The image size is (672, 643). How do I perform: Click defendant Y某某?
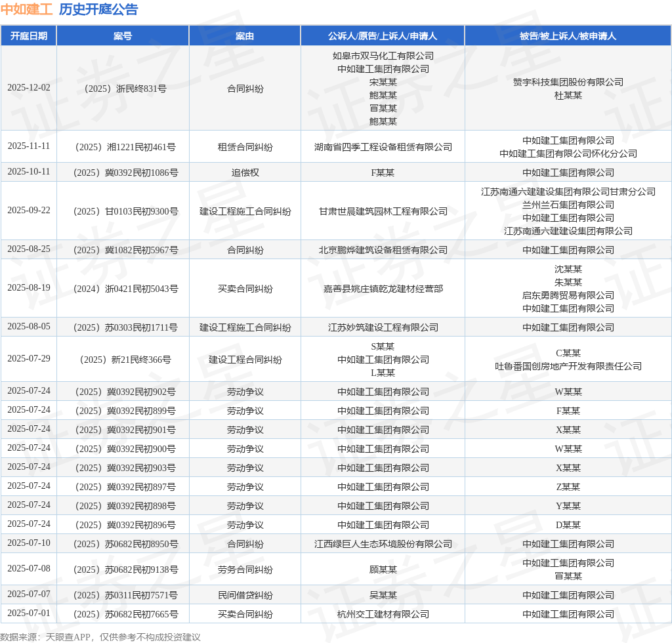pos(568,506)
